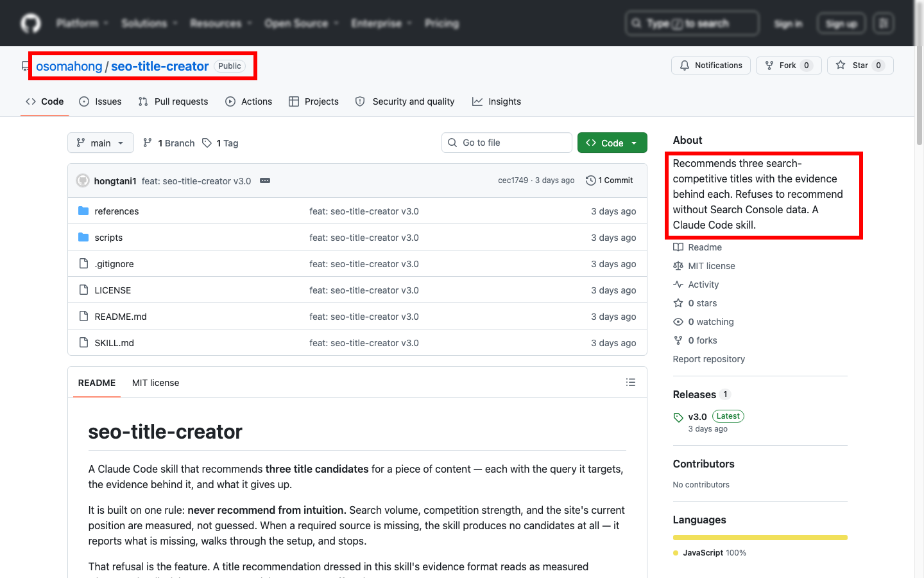Open the README.md file
Viewport: 924px width, 578px height.
[121, 317]
